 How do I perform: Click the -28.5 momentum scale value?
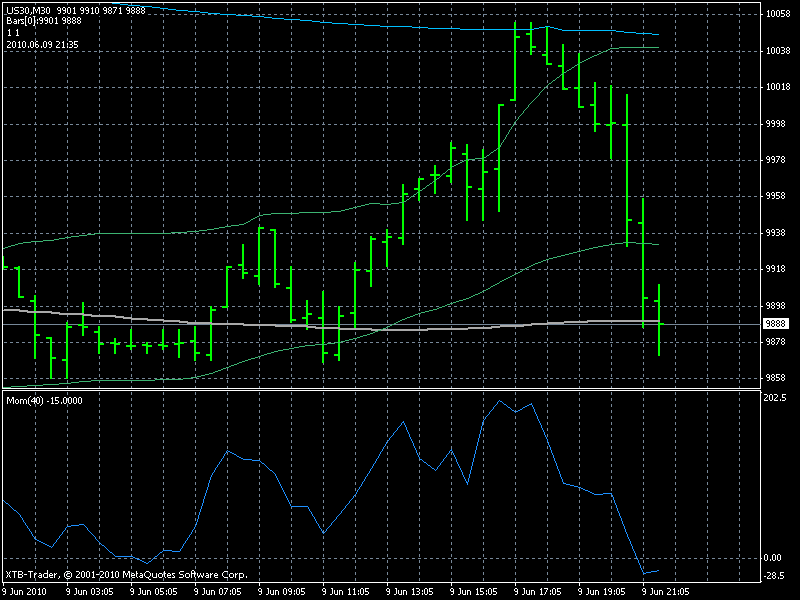(774, 576)
